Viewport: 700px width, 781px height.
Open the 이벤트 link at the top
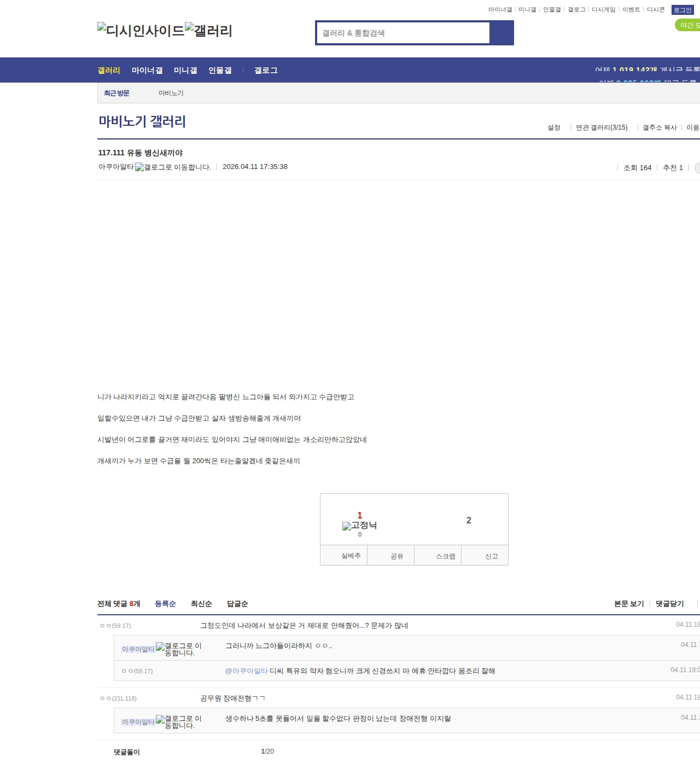(x=631, y=10)
